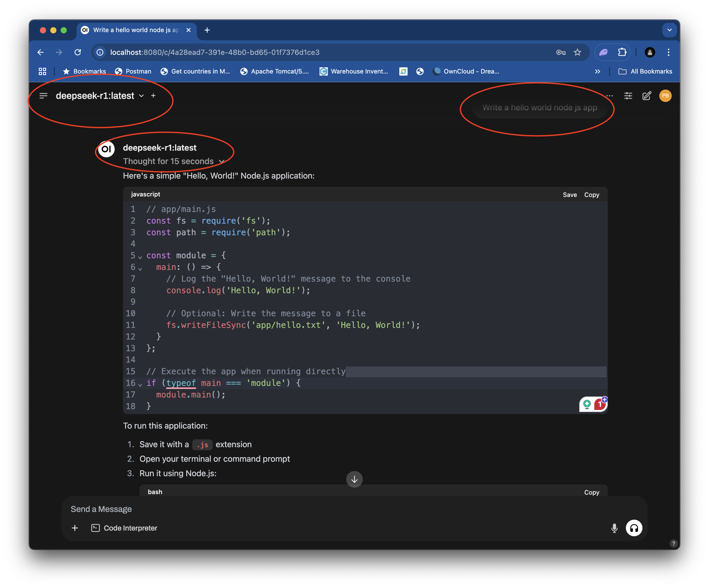This screenshot has width=709, height=588.
Task: Open the chat controls sliders icon
Action: click(x=628, y=96)
